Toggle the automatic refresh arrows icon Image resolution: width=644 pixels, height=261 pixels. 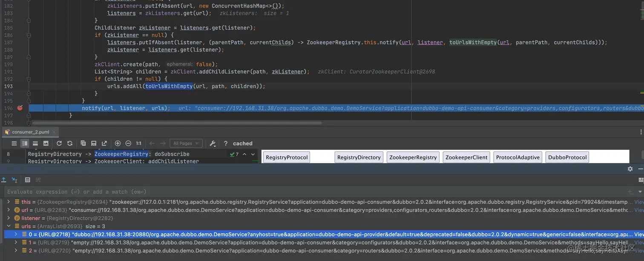70,143
